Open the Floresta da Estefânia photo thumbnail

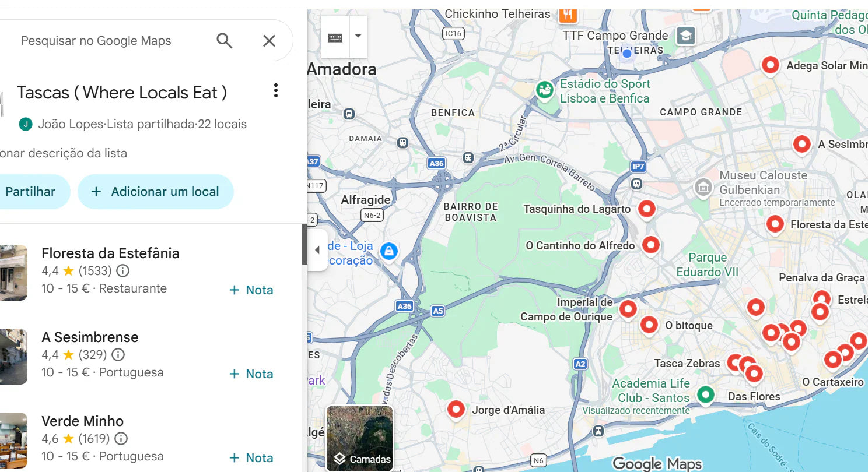tap(12, 273)
